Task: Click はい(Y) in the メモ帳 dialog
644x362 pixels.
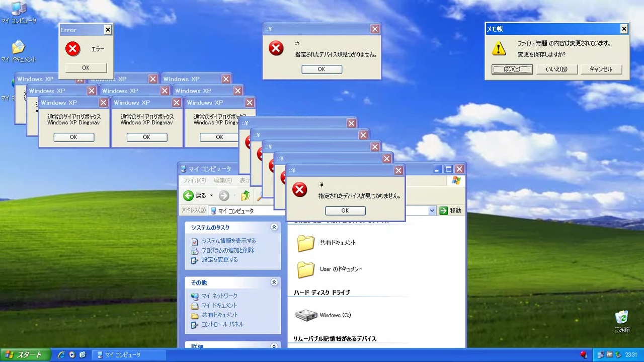Action: point(512,69)
